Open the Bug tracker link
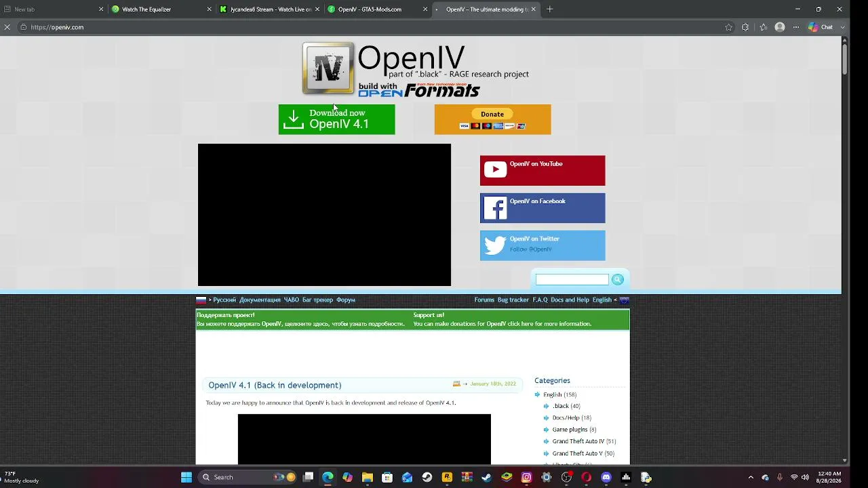Viewport: 868px width, 488px height. [513, 300]
